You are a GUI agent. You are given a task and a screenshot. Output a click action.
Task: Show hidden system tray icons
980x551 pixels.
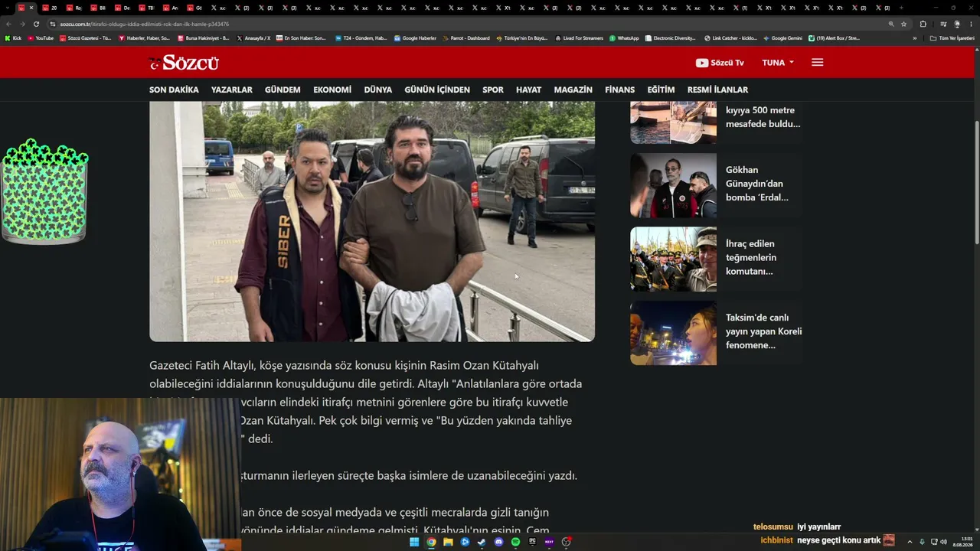(x=910, y=542)
